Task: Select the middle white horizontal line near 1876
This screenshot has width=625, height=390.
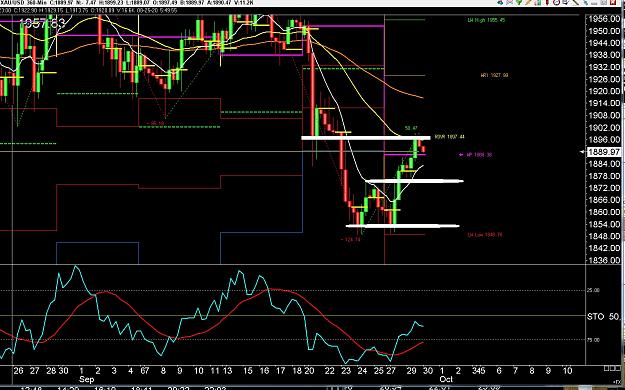Action: click(x=415, y=181)
